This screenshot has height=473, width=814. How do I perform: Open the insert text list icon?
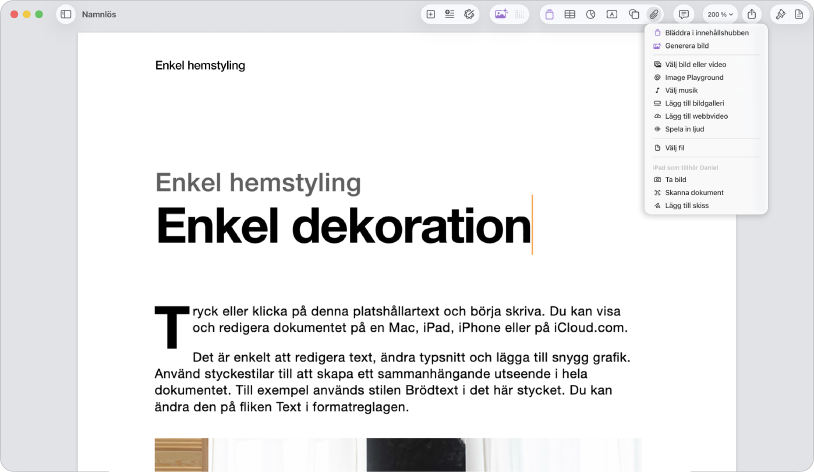point(450,15)
